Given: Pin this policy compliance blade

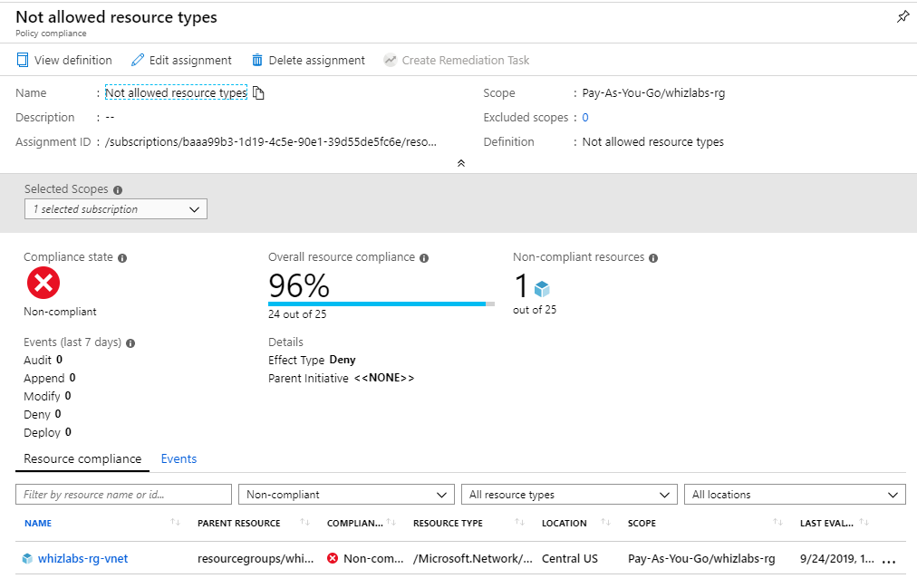Looking at the screenshot, I should coord(903,17).
